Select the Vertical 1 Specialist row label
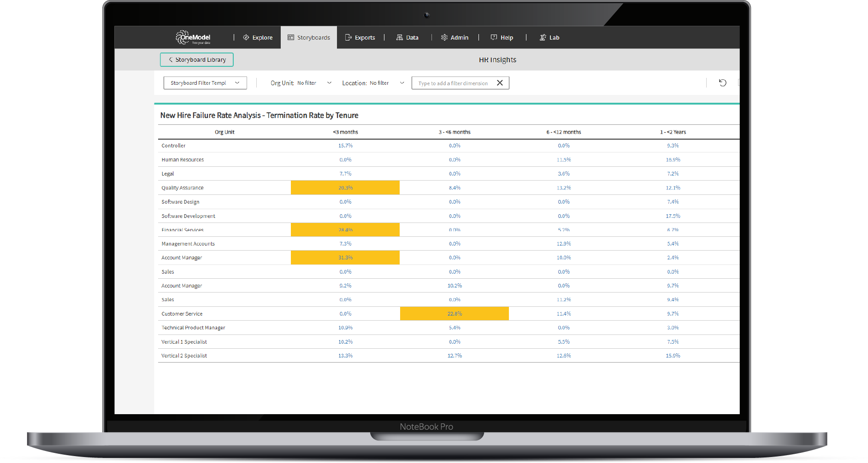 pos(184,342)
